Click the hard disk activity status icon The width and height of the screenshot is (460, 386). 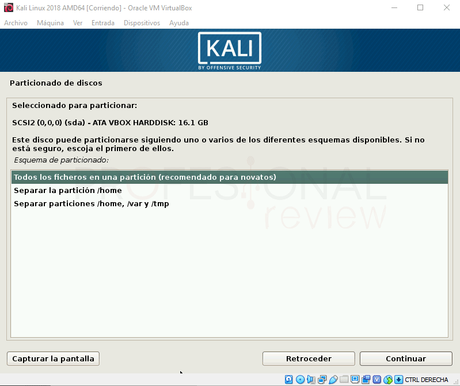(x=289, y=379)
